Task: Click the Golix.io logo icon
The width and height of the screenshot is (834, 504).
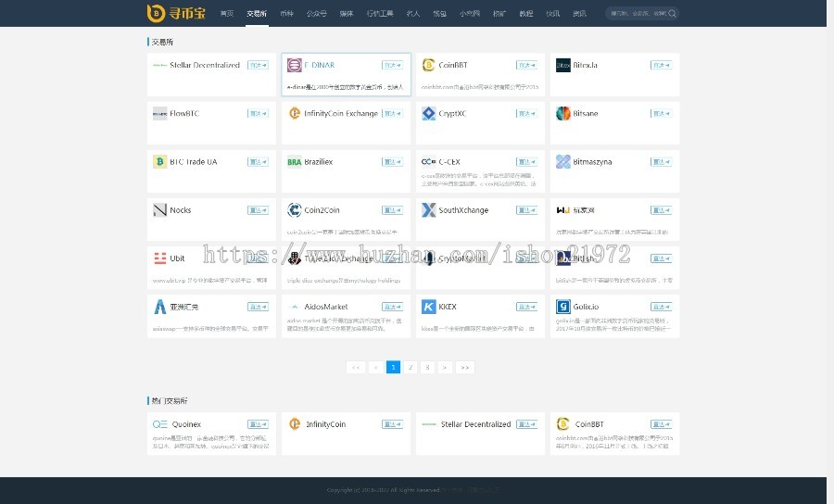Action: pos(563,307)
